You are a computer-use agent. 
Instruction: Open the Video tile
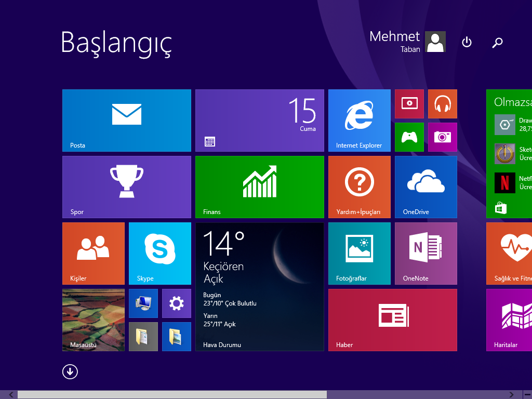click(409, 104)
